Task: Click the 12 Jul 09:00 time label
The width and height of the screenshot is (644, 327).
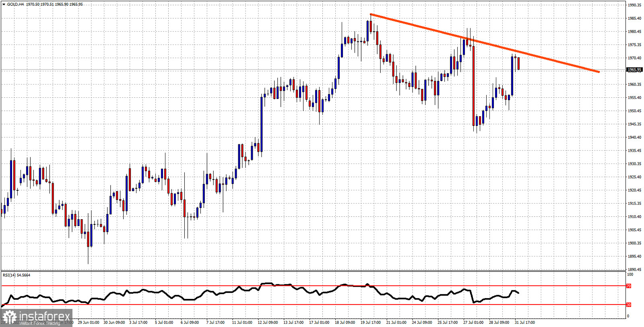Action: [x=268, y=323]
